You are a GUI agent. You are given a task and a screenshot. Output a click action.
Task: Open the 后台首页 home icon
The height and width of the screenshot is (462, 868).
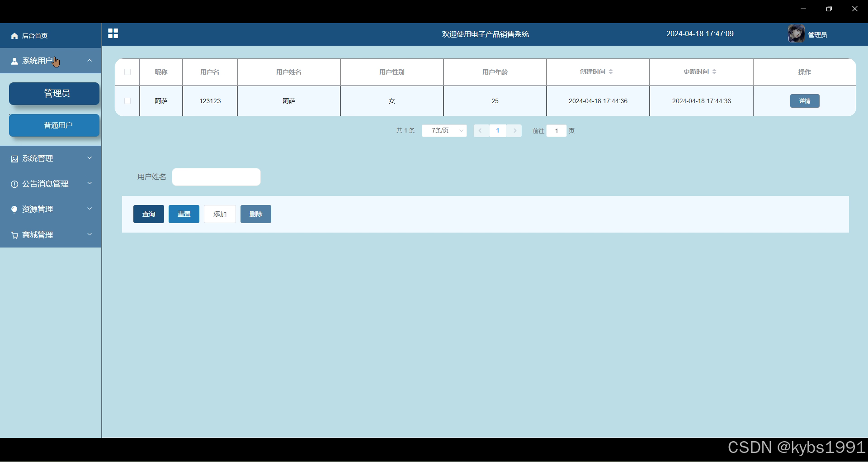point(14,36)
